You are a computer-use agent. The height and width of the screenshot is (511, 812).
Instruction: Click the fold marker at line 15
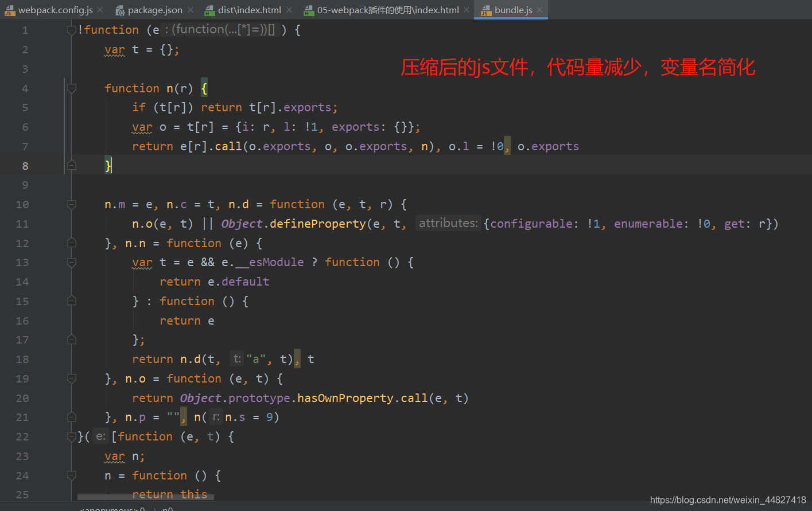(x=72, y=301)
